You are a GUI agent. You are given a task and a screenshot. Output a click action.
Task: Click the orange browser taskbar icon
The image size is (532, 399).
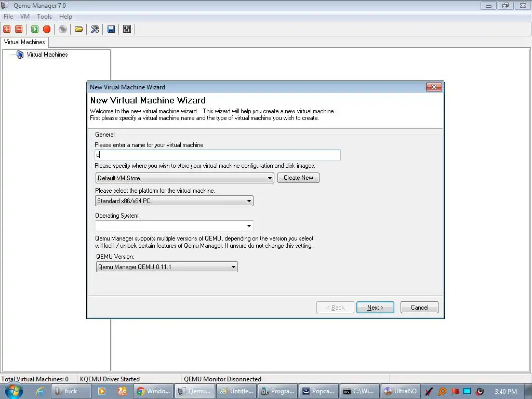122,391
